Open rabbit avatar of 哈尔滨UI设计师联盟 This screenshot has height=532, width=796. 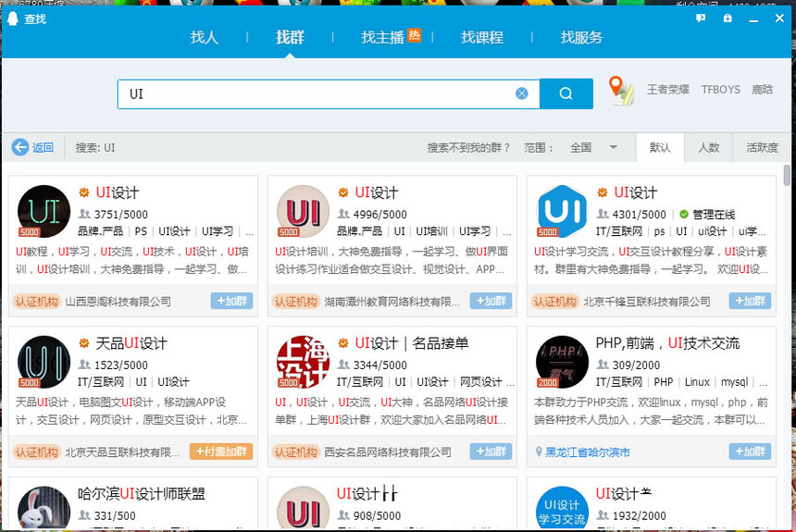44,508
